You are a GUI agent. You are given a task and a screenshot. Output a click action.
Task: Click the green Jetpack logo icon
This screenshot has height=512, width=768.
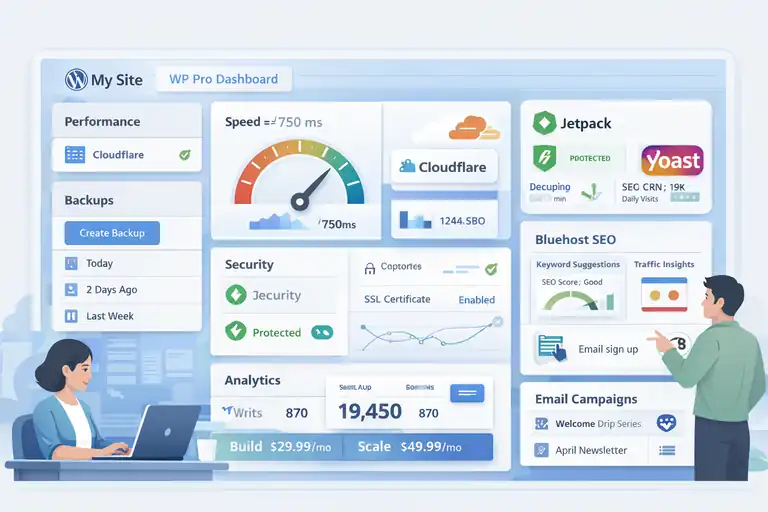click(x=544, y=122)
